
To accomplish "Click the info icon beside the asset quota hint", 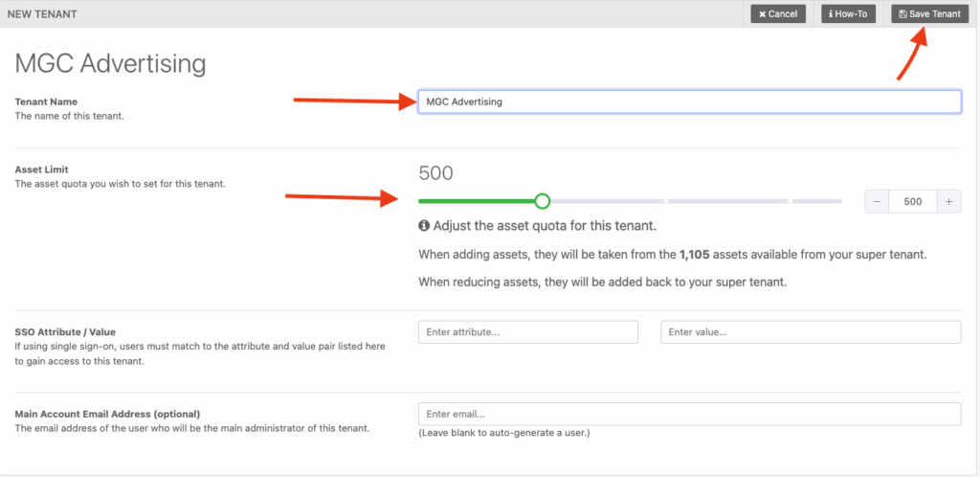I will pyautogui.click(x=424, y=227).
